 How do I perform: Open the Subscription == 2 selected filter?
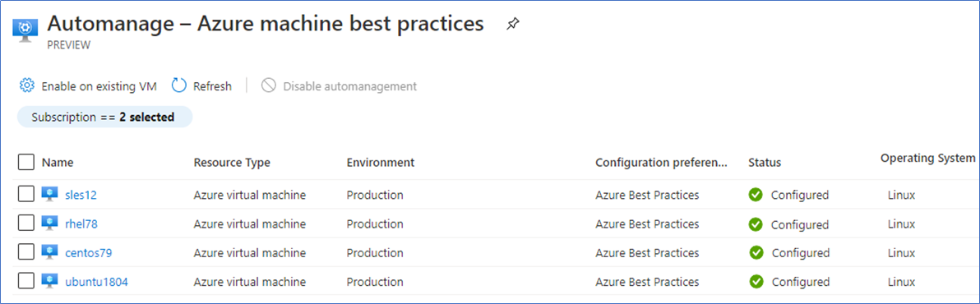click(x=104, y=117)
